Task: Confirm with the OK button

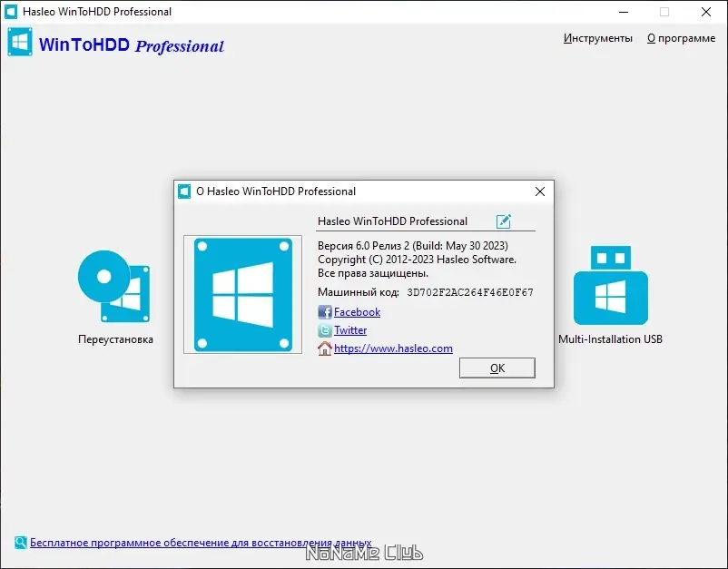Action: [497, 368]
